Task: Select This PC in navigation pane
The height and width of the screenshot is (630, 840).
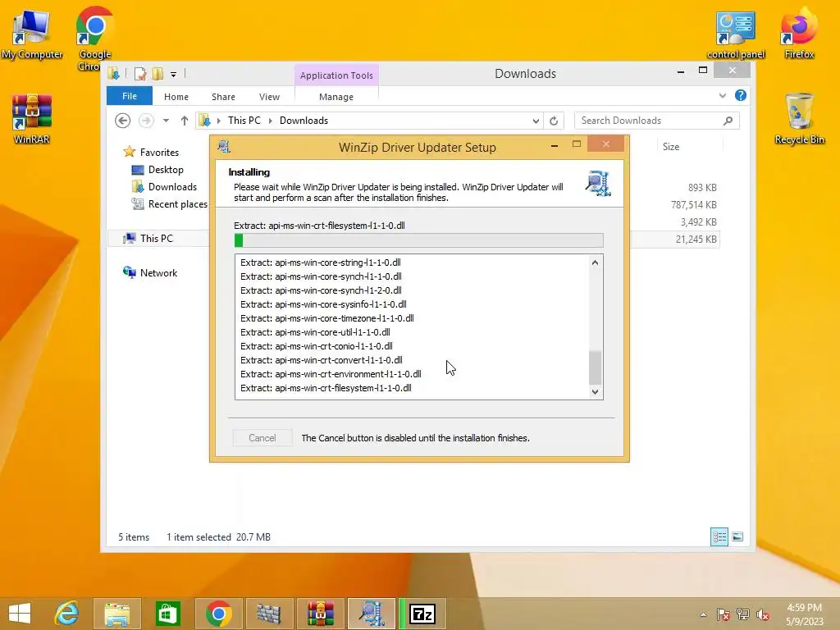Action: [157, 239]
